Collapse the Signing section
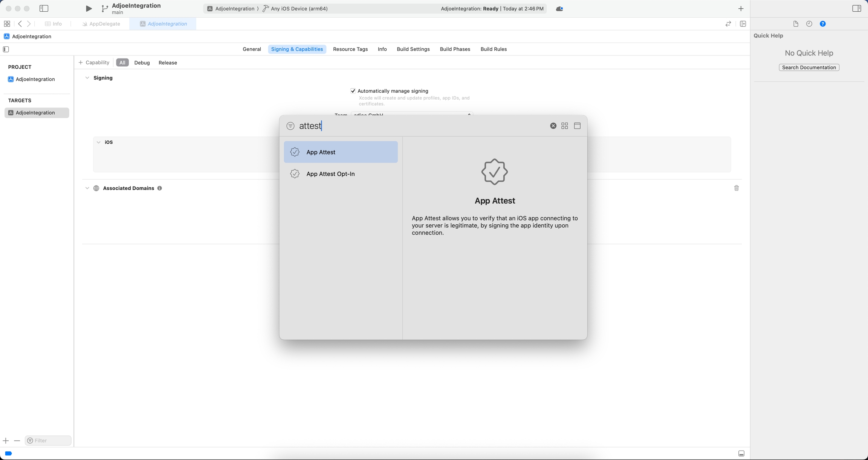Screen dimensions: 868x460 [87, 78]
